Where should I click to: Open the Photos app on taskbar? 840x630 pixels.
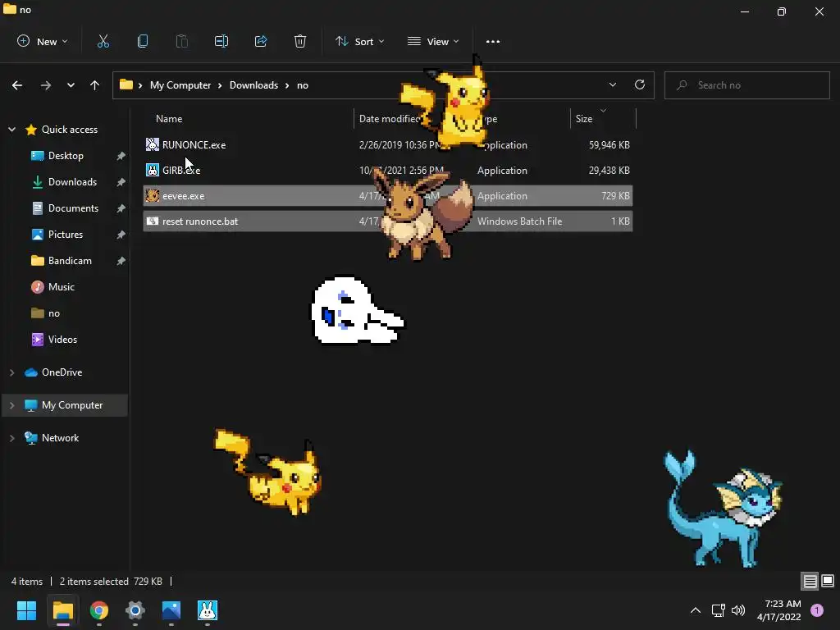pyautogui.click(x=171, y=610)
